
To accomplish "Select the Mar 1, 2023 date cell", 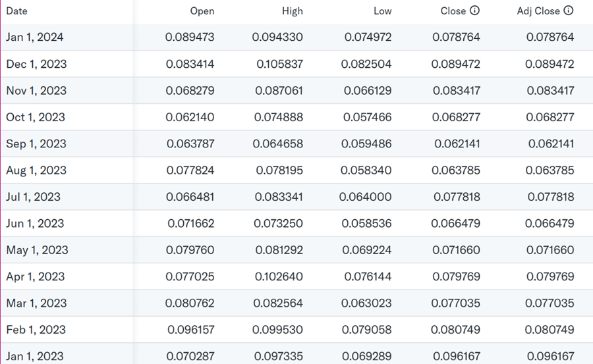I will pyautogui.click(x=36, y=303).
